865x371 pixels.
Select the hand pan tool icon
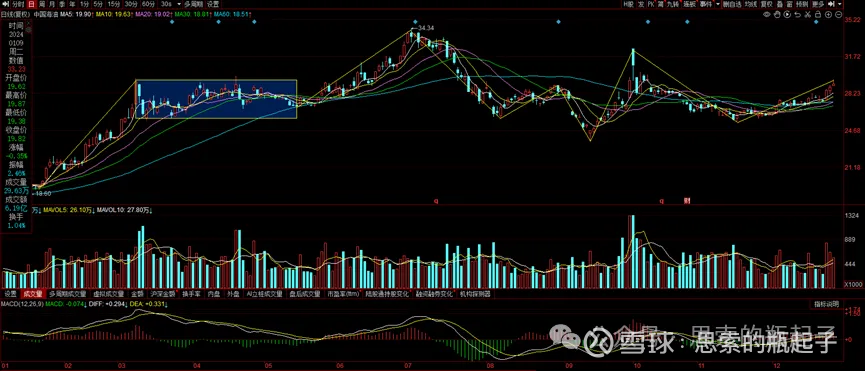(x=777, y=14)
